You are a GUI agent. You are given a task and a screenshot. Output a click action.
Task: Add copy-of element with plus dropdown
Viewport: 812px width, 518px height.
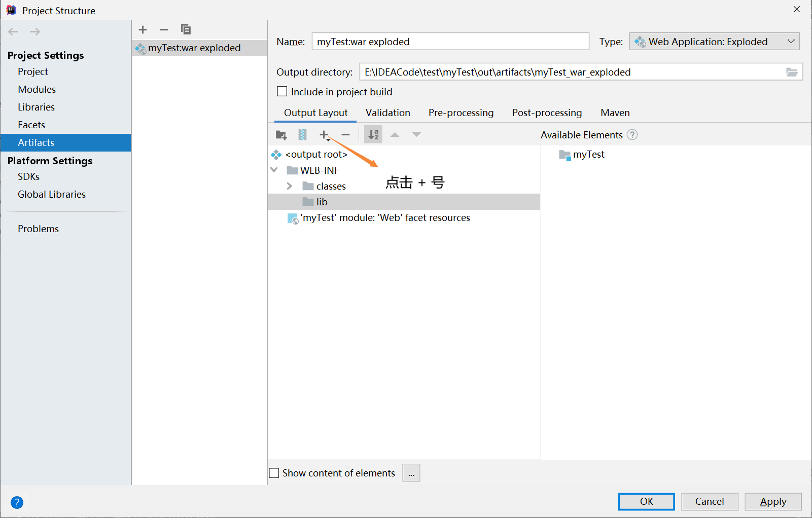[x=325, y=135]
